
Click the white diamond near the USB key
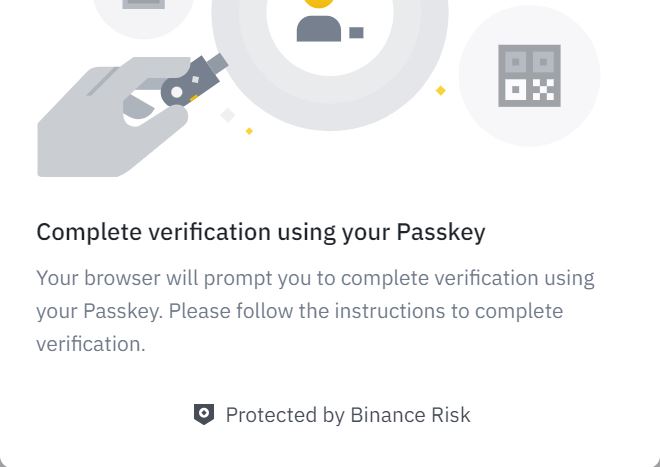coord(228,115)
